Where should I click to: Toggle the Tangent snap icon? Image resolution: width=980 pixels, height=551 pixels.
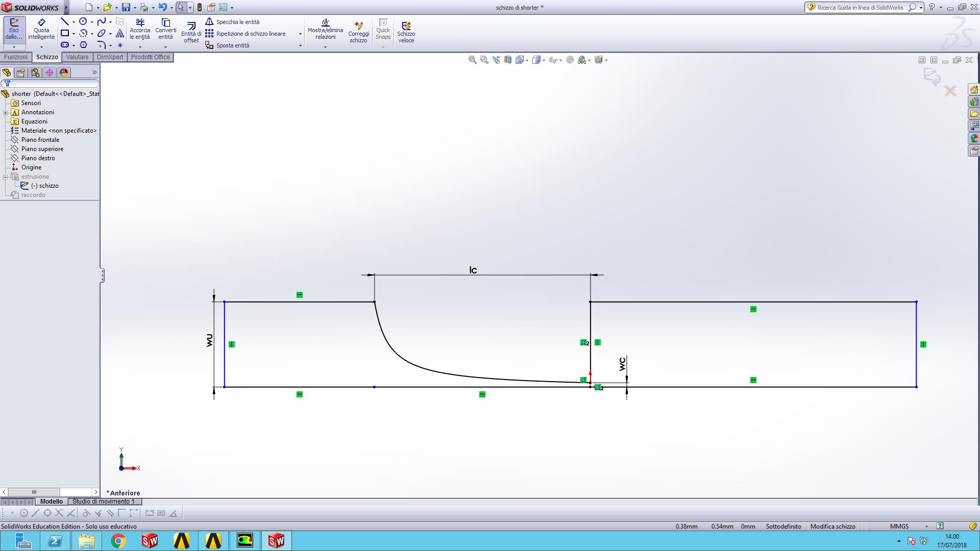pos(86,513)
